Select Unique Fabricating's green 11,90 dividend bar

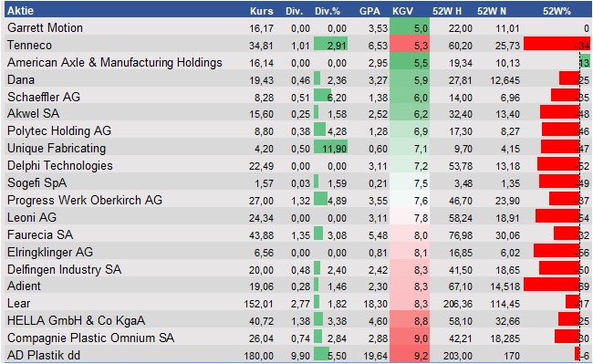pos(330,148)
